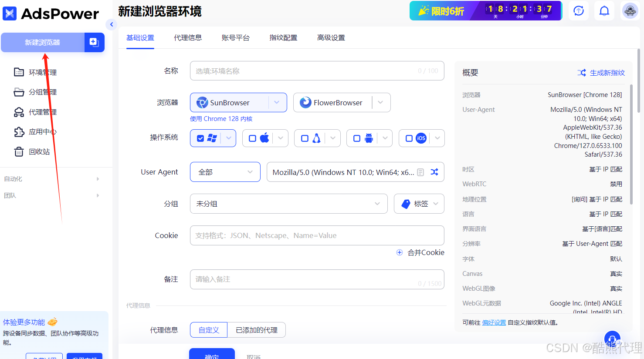Collapse the sidebar with the arrow icon
This screenshot has width=644, height=359.
point(112,24)
